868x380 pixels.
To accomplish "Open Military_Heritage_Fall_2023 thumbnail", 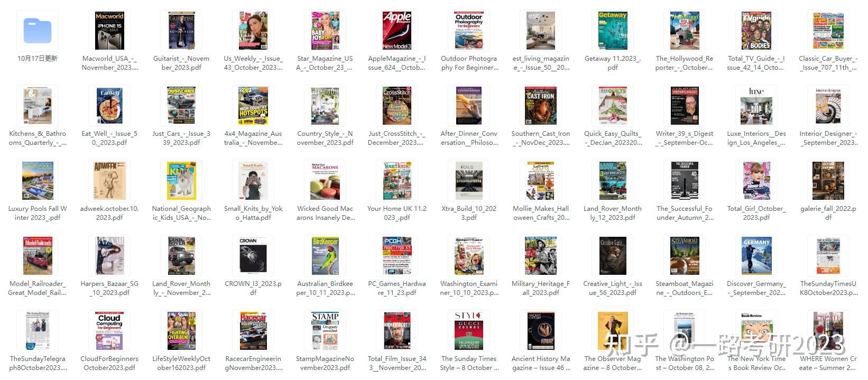I will pyautogui.click(x=541, y=256).
